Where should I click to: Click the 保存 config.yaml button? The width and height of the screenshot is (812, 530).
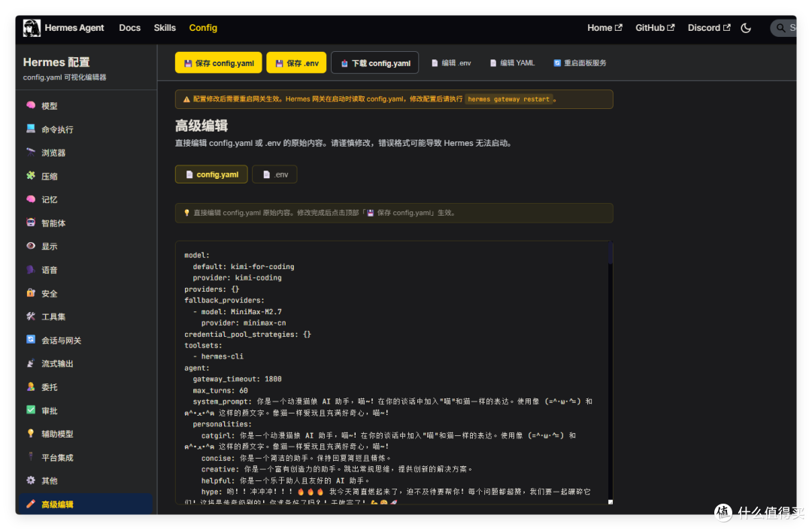pos(219,62)
